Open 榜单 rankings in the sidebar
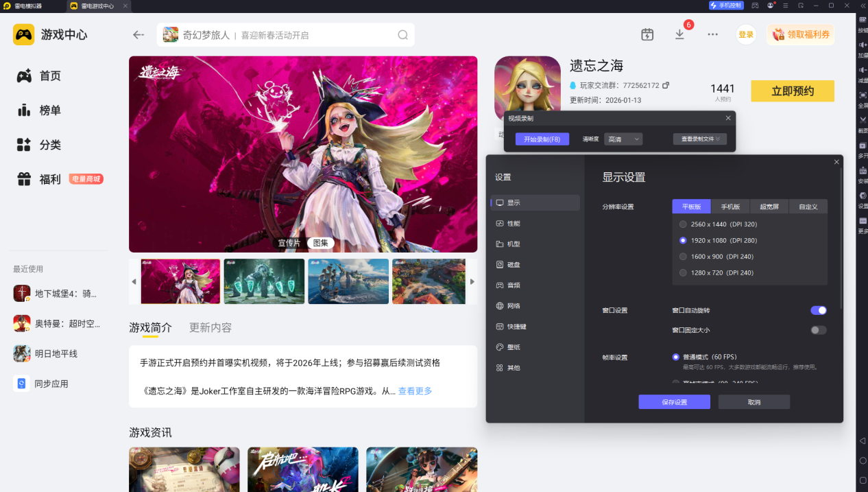Viewport: 868px width, 492px height. [49, 110]
